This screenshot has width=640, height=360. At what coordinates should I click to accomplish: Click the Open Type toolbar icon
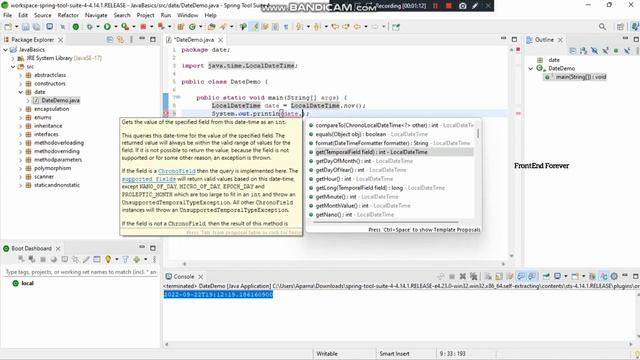tap(211, 27)
